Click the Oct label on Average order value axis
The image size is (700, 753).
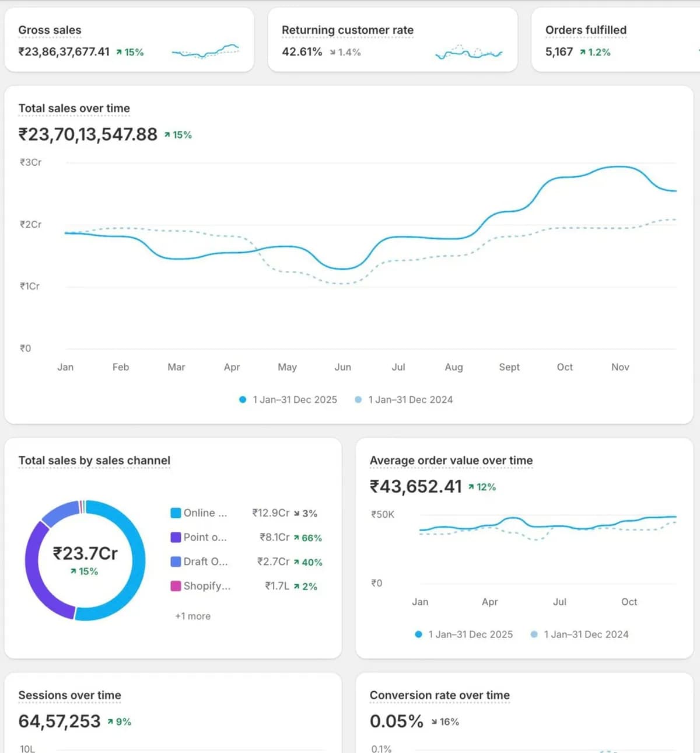point(629,601)
